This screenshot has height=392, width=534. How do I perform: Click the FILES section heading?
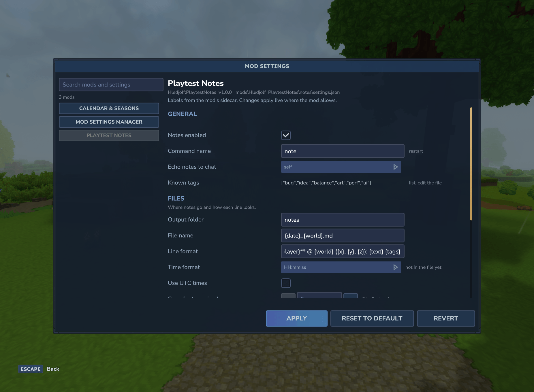point(176,198)
